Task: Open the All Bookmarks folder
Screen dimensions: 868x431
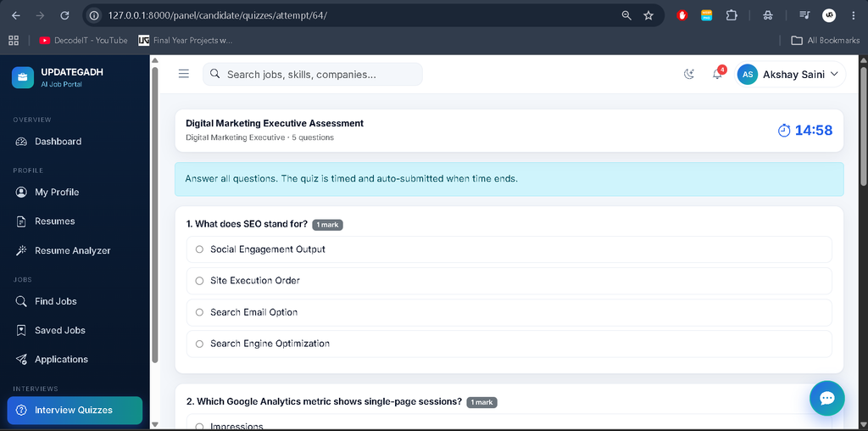Action: pos(826,41)
